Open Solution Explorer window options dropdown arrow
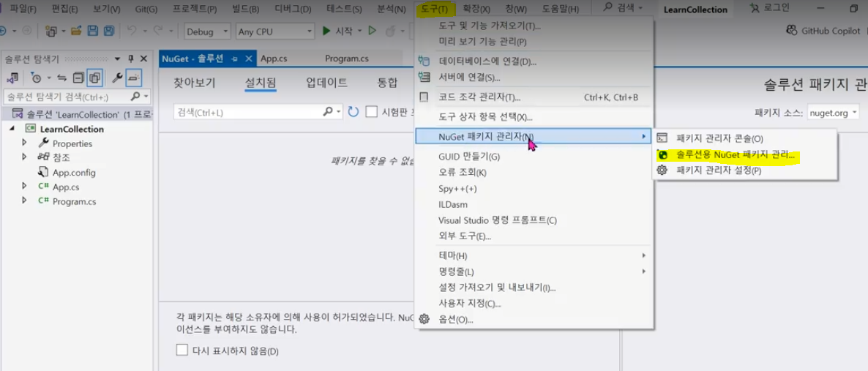Image resolution: width=868 pixels, height=371 pixels. tap(117, 59)
